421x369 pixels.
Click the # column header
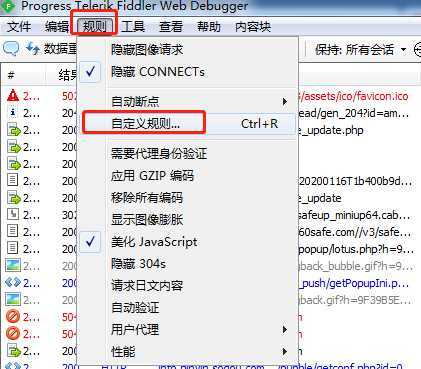point(11,75)
